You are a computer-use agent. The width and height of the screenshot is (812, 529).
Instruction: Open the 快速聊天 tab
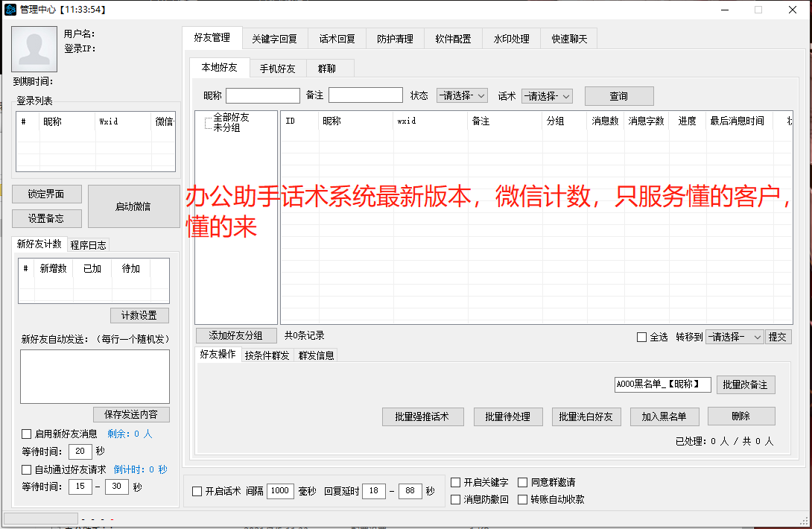click(569, 39)
